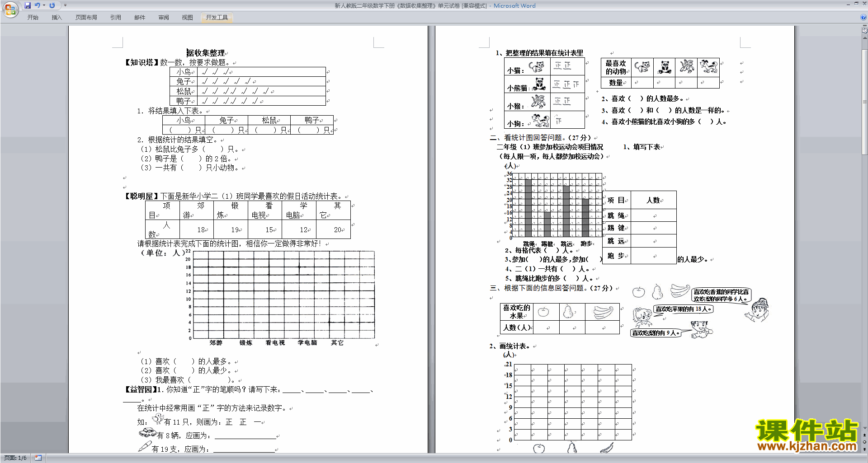Open the Undo history dropdown arrow
This screenshot has width=868, height=463.
point(44,5)
